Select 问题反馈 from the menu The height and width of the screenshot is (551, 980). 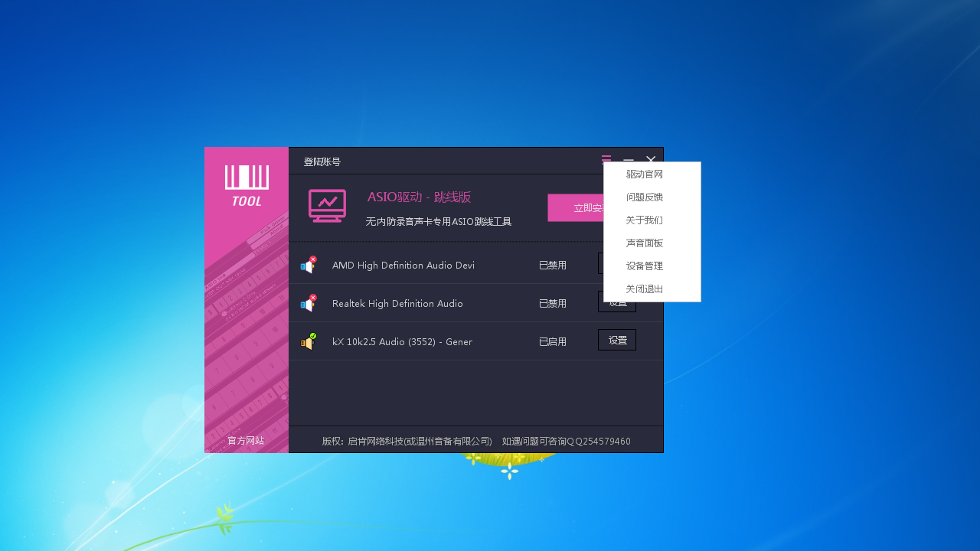tap(645, 197)
